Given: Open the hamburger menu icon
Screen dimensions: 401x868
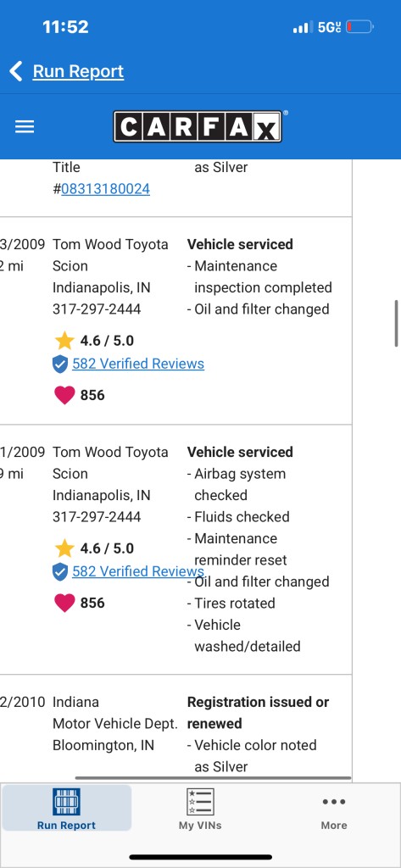Looking at the screenshot, I should click(25, 127).
